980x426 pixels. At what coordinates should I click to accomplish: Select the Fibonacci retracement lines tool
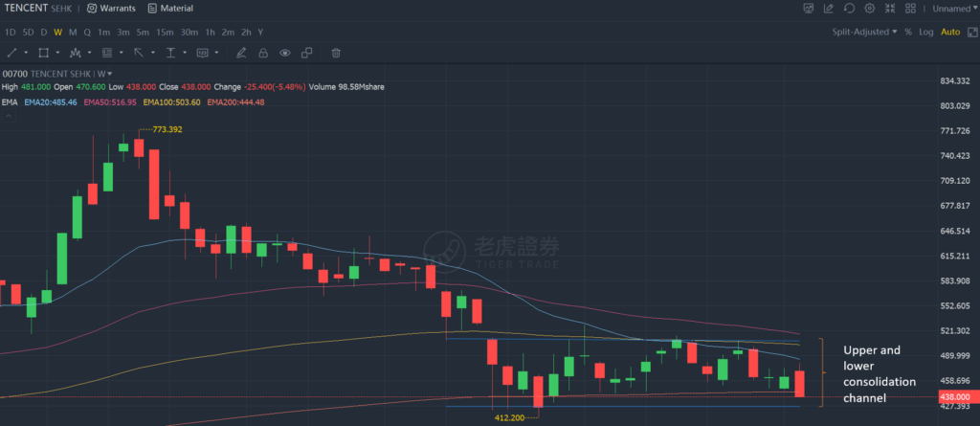click(x=107, y=53)
